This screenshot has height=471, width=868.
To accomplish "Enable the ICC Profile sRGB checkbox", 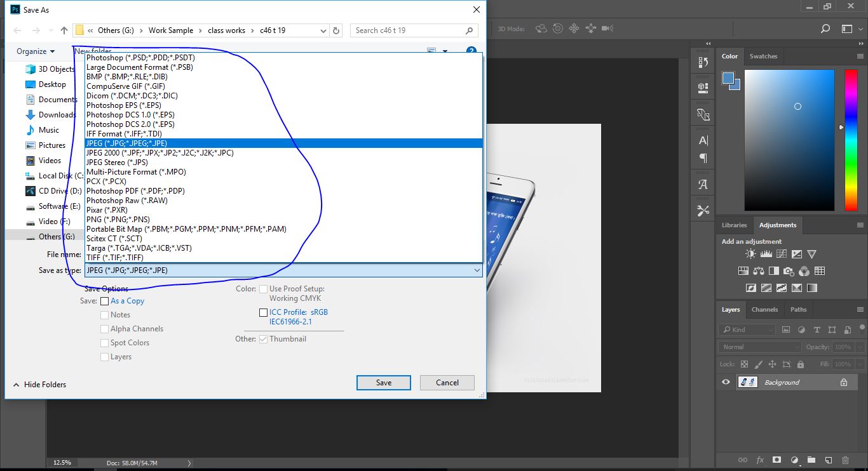I will point(263,312).
